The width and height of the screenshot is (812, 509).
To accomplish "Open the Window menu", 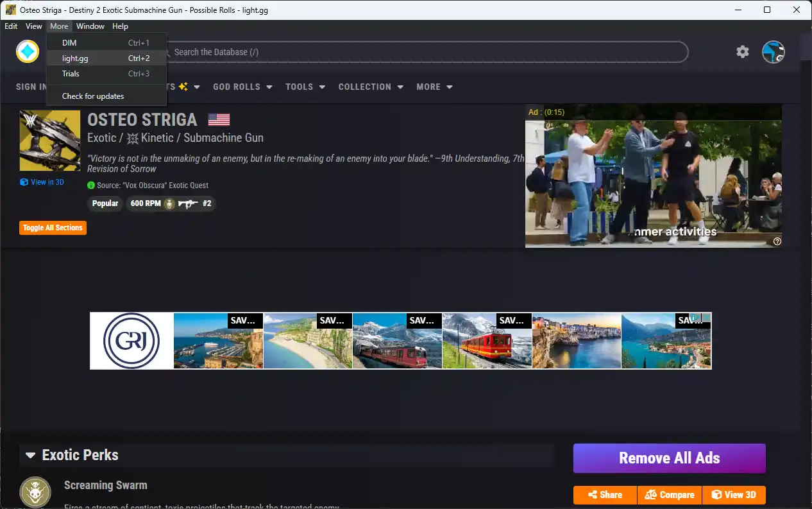I will point(90,26).
